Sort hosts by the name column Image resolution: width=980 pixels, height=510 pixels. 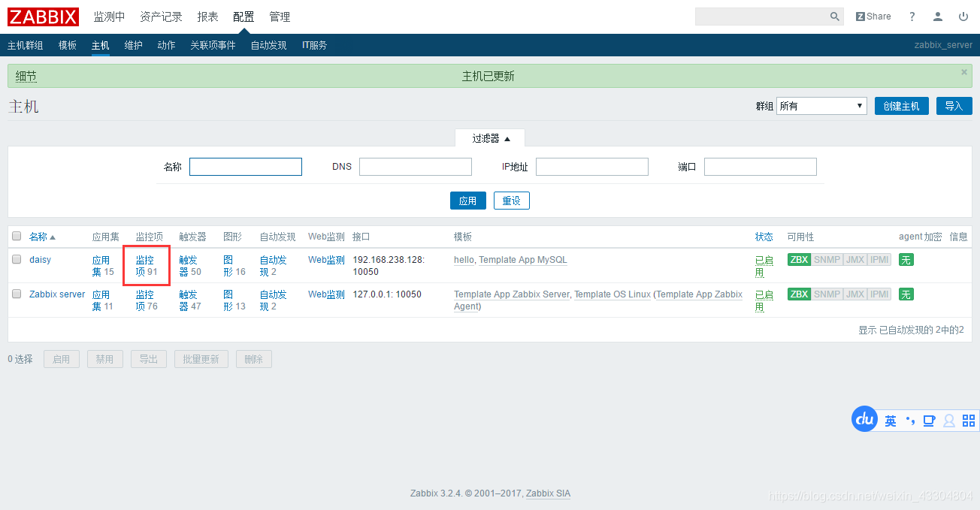42,237
